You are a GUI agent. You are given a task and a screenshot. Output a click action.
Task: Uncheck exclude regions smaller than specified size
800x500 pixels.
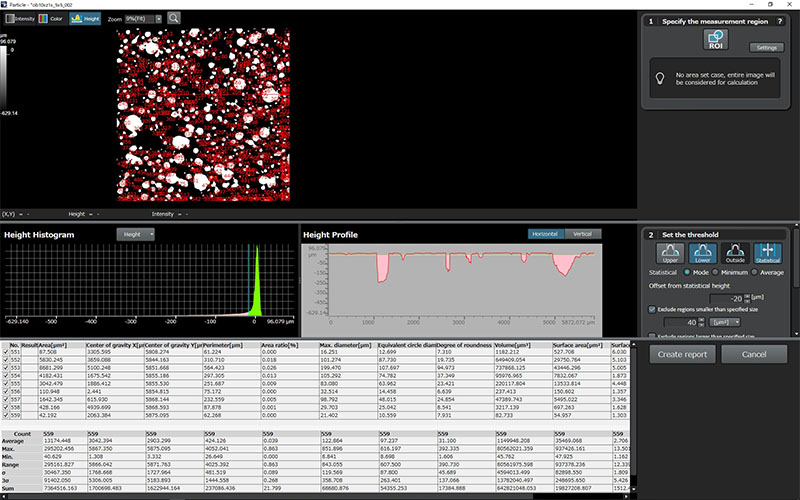click(x=654, y=309)
